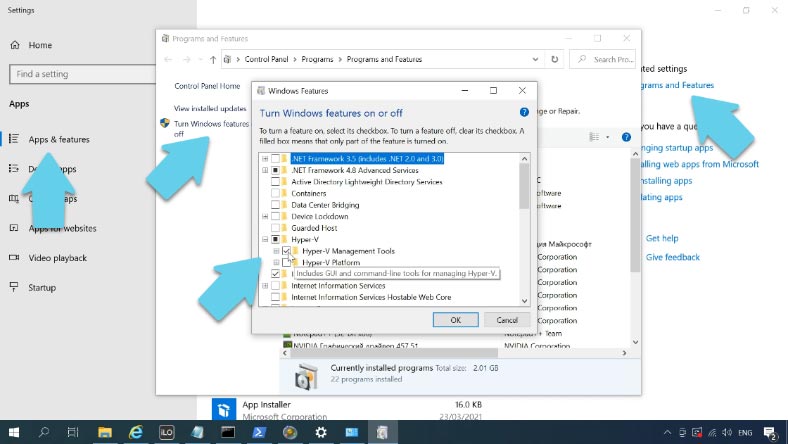Switch to Settings via the taskbar gear icon
Image resolution: width=788 pixels, height=444 pixels.
(321, 432)
